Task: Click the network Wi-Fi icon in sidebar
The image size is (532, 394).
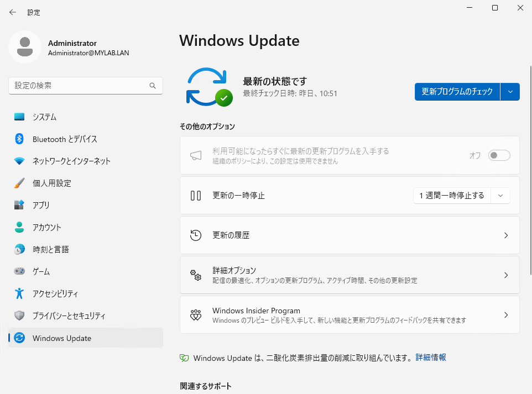Action: pos(19,161)
